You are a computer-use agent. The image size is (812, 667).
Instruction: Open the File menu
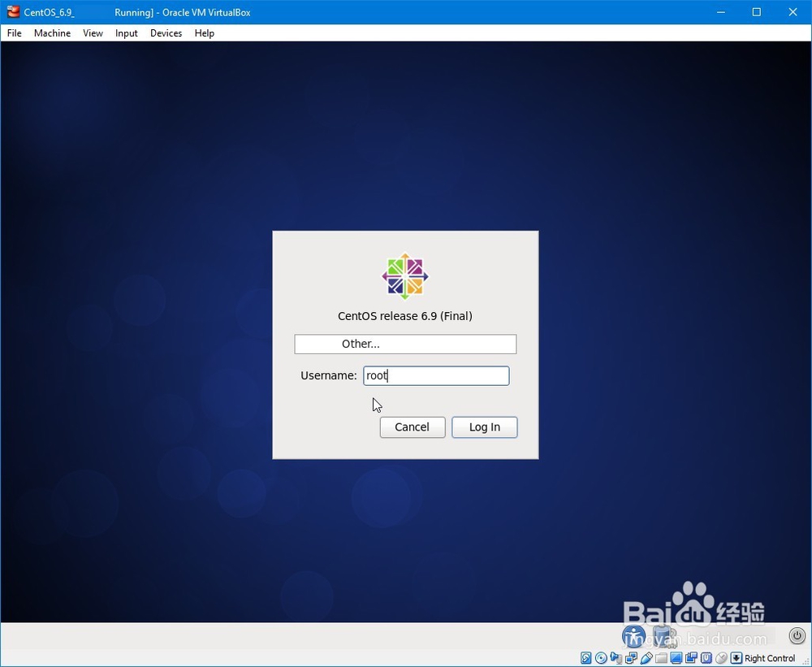(x=14, y=33)
